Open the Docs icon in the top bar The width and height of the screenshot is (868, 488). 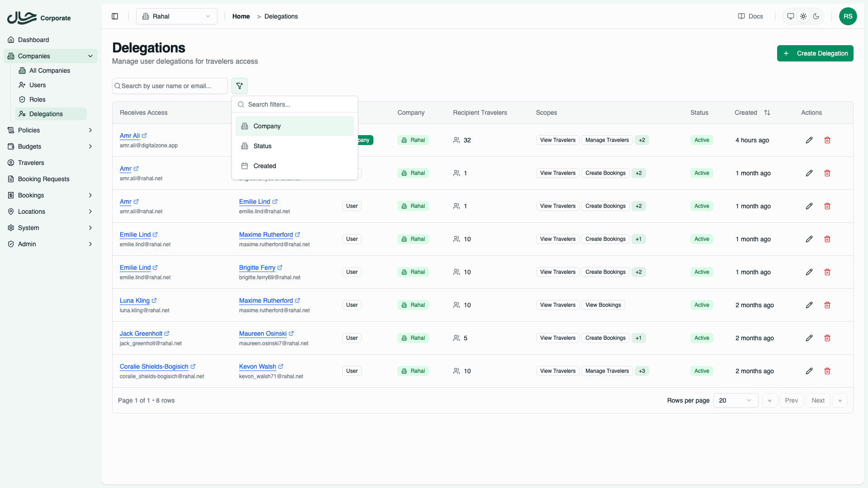[750, 16]
